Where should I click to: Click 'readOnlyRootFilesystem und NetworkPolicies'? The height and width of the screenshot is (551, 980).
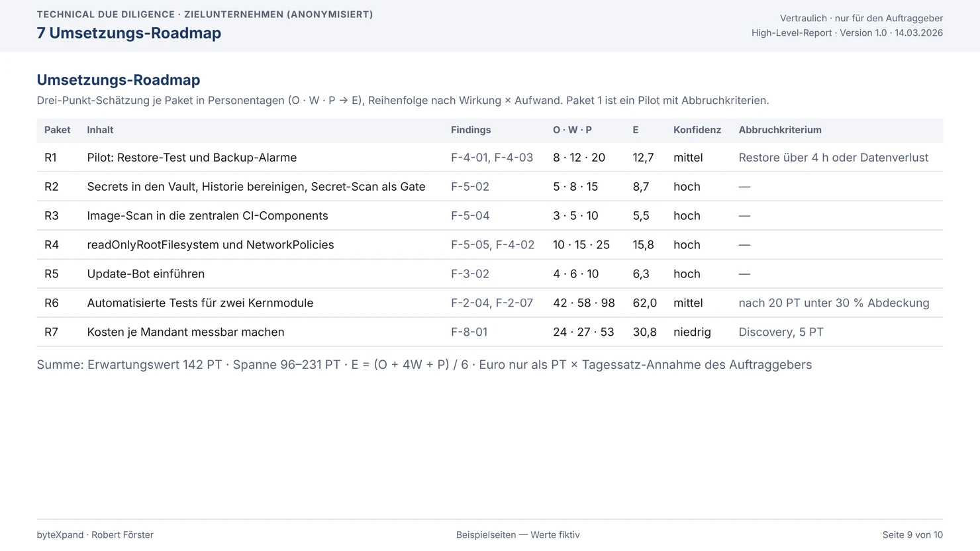[211, 245]
